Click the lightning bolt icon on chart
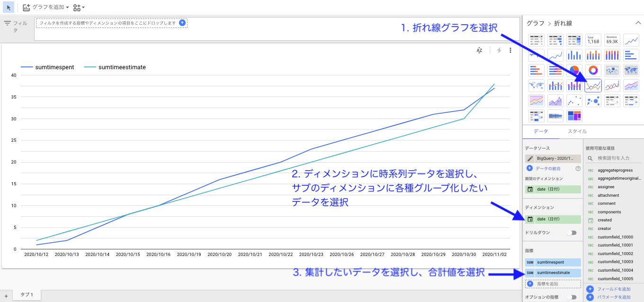 [499, 50]
